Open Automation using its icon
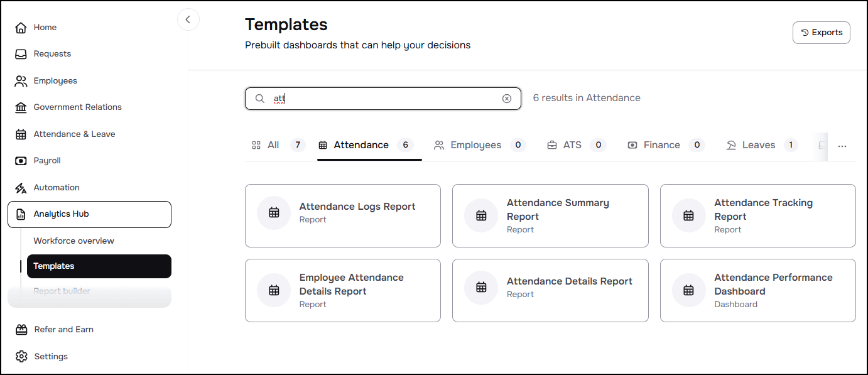This screenshot has height=375, width=868. (21, 188)
